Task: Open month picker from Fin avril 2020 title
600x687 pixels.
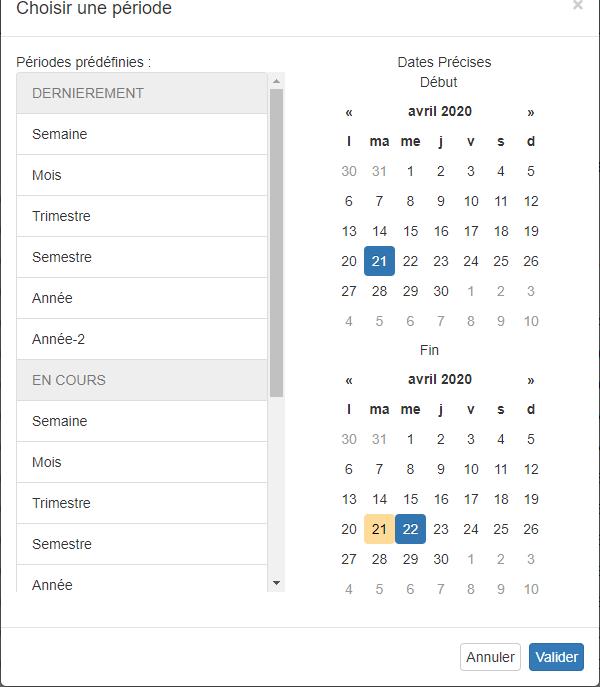Action: click(x=440, y=380)
